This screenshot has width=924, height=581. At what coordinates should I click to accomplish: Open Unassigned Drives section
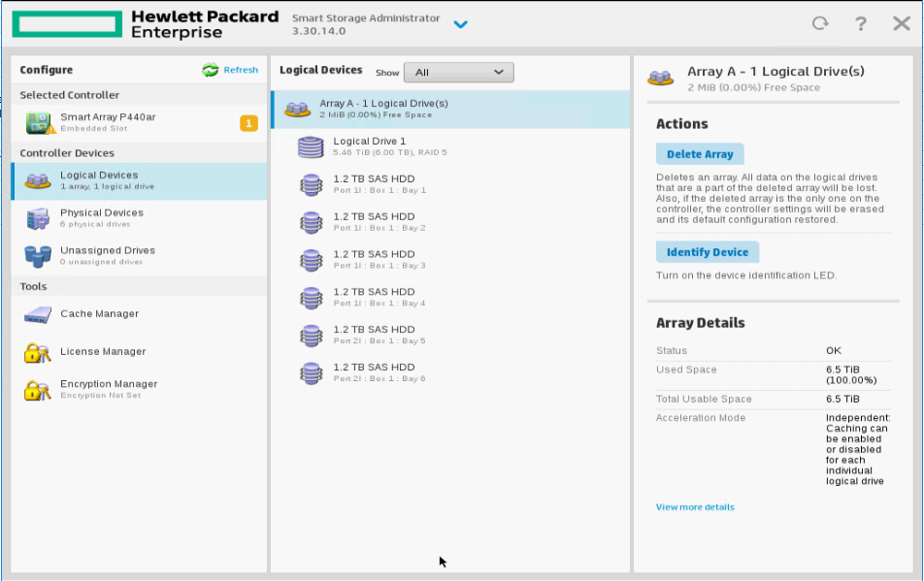click(139, 256)
